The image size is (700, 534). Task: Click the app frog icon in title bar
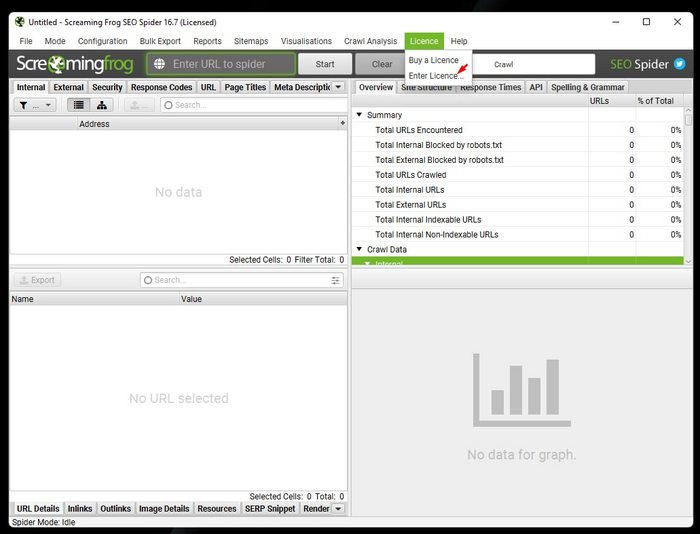(x=20, y=22)
